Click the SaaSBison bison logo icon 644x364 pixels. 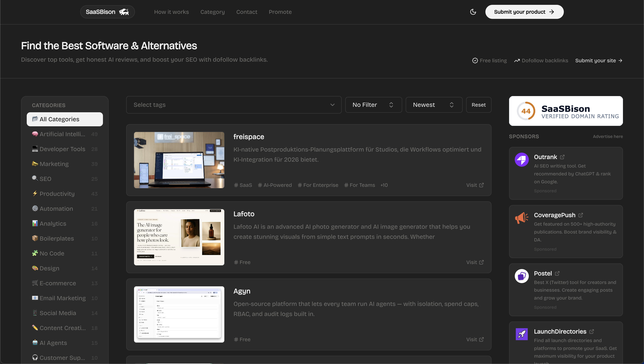point(124,12)
